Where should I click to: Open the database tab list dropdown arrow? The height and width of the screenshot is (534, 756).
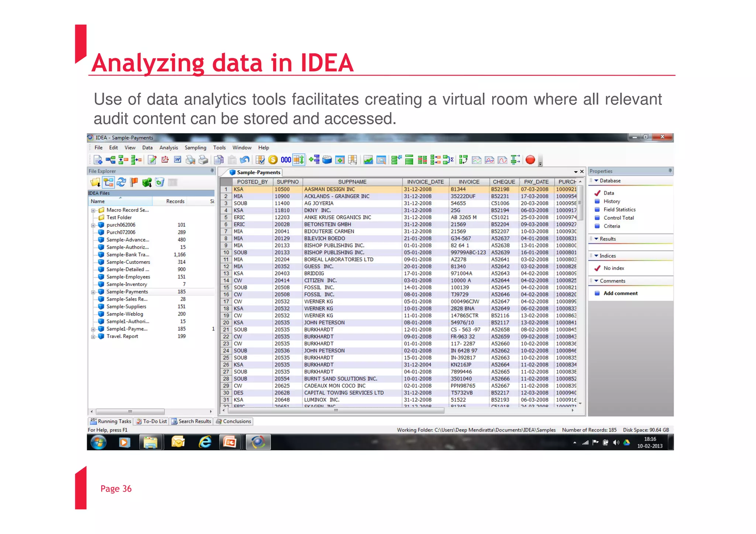(575, 172)
